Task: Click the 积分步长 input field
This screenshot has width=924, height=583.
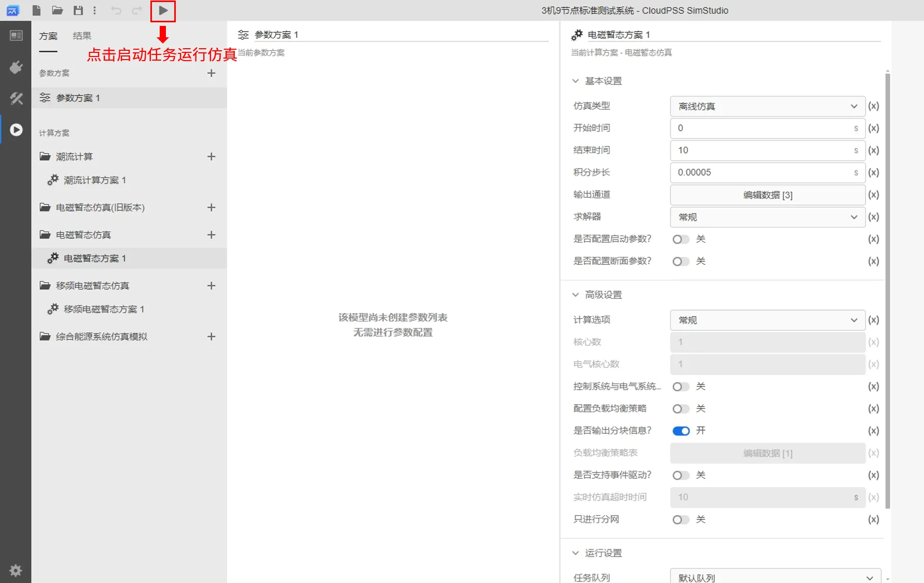Action: [x=767, y=173]
